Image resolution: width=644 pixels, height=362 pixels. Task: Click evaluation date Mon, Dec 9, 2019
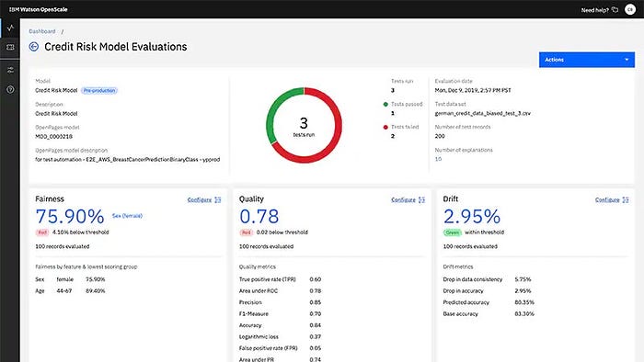coord(473,90)
